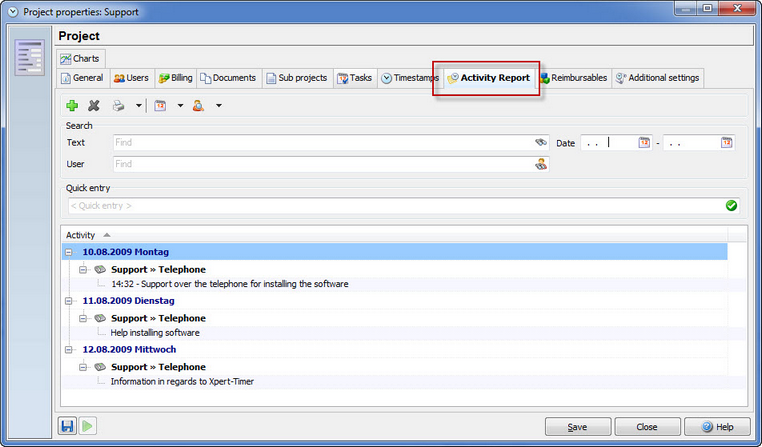Viewport: 762px width, 447px height.
Task: Collapse the 10.08.2009 Montag group
Action: click(x=69, y=252)
